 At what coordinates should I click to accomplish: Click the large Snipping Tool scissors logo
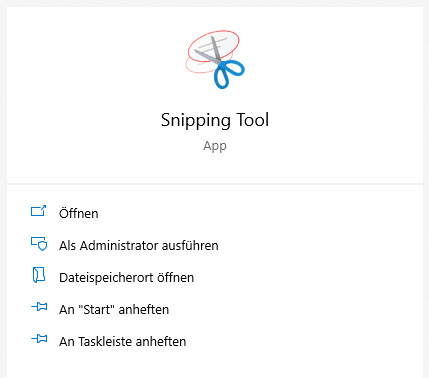[215, 60]
